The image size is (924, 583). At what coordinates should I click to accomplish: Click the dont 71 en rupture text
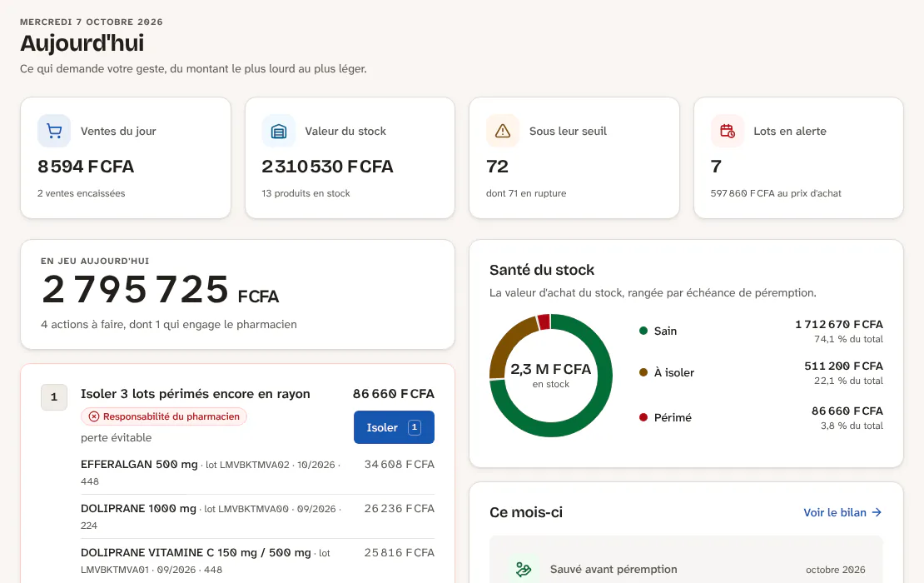pyautogui.click(x=526, y=193)
